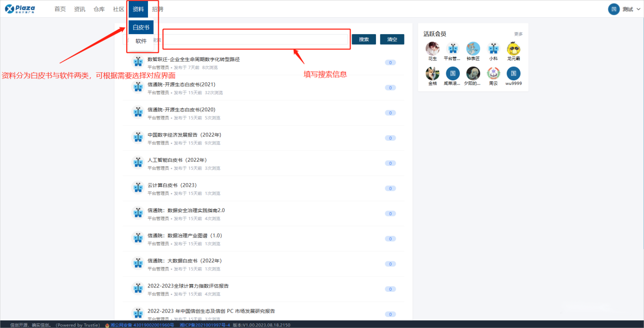644x328 pixels.
Task: Click the user avatar beside 测试
Action: 614,9
